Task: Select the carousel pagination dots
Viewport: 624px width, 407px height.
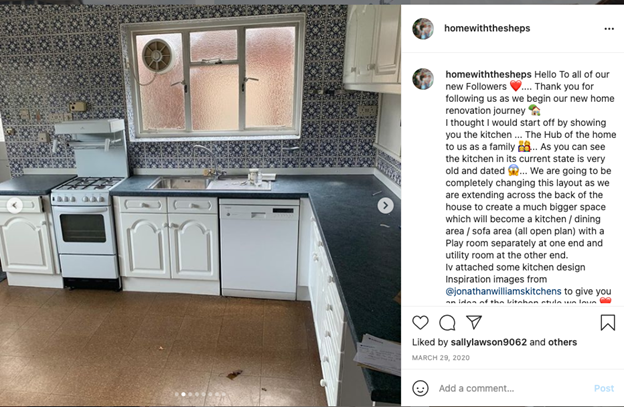Action: 200,394
